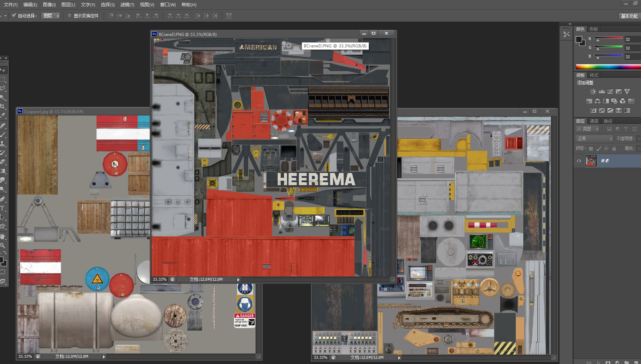Select the Type (T) tool
The image size is (641, 364).
point(2,208)
